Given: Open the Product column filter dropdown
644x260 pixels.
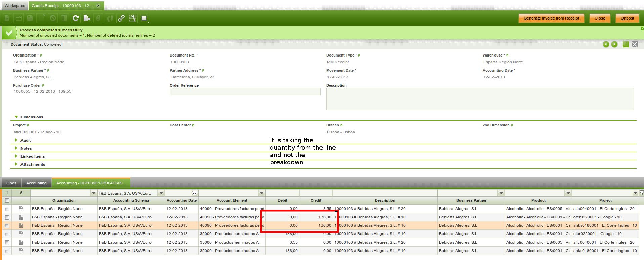Looking at the screenshot, I should coord(568,193).
